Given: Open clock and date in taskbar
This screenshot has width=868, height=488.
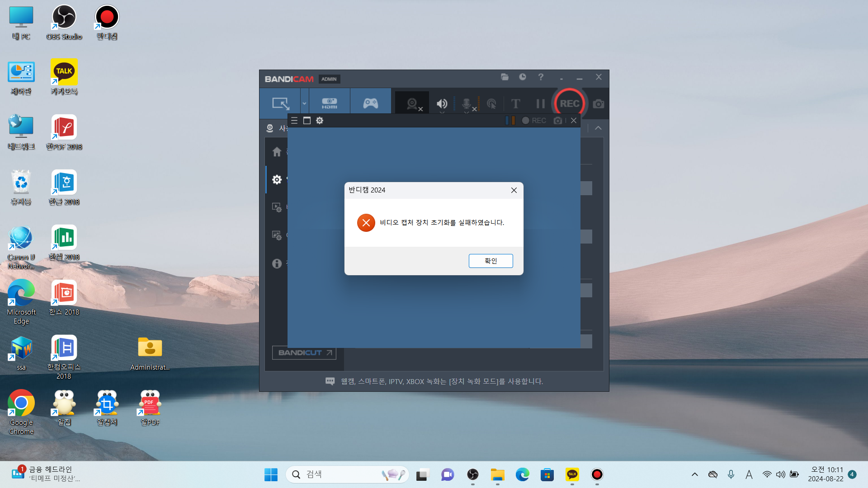Looking at the screenshot, I should click(x=826, y=474).
